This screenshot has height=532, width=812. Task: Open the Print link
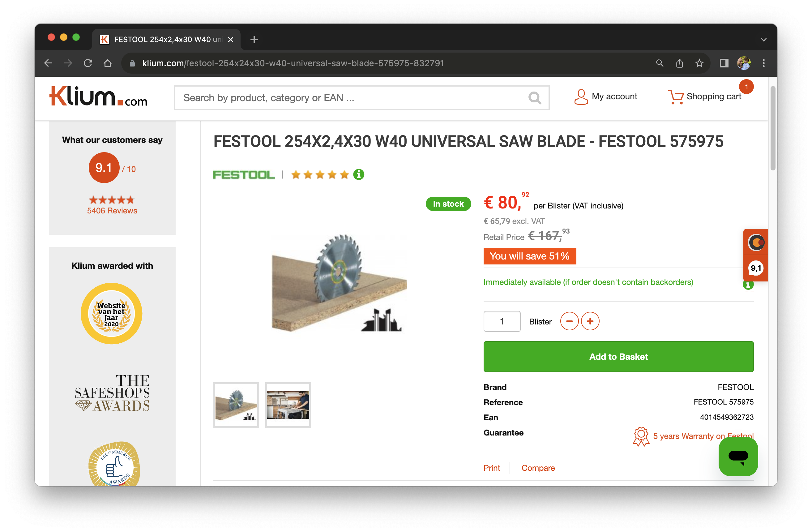[492, 468]
